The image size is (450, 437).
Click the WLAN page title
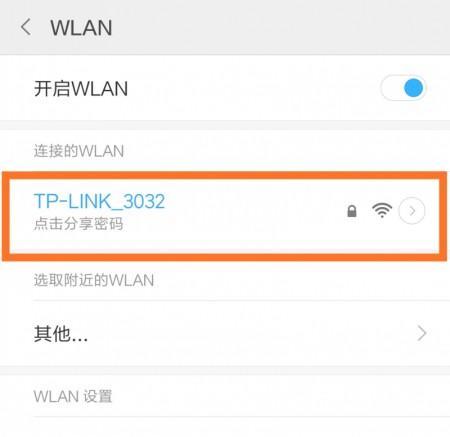tap(81, 28)
